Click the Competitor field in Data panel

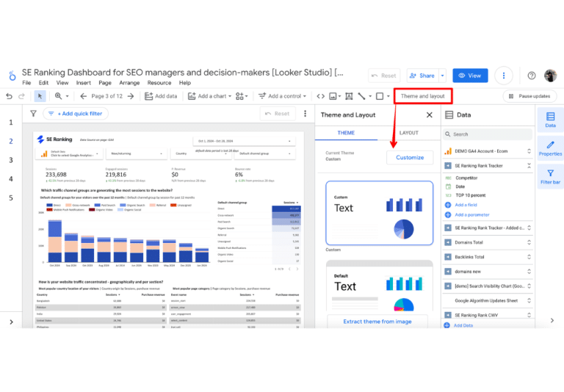[466, 178]
